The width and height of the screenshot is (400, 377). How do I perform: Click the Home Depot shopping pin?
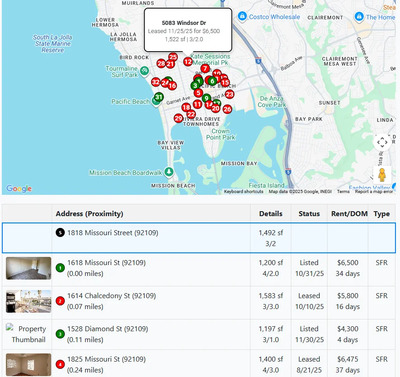(359, 16)
